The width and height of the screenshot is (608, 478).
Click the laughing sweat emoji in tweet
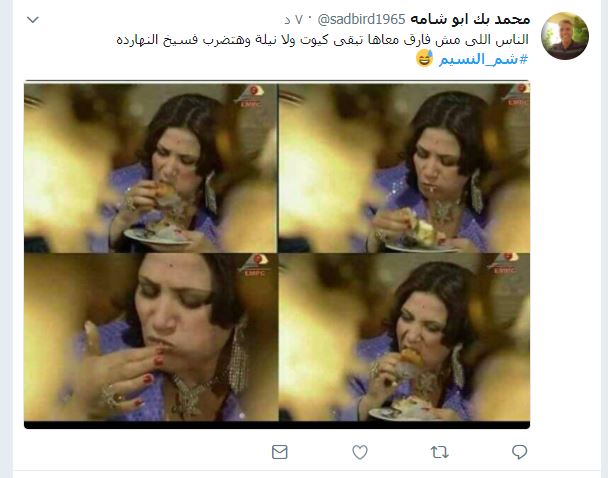[425, 59]
